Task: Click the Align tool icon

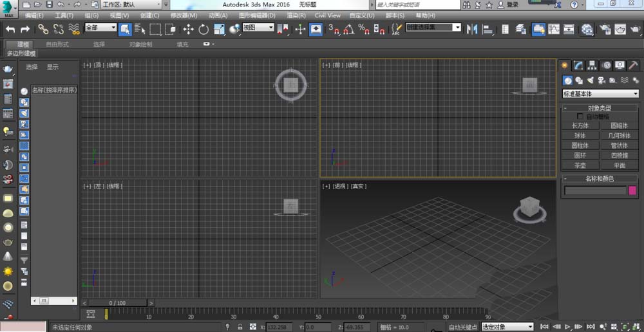Action: [x=488, y=29]
